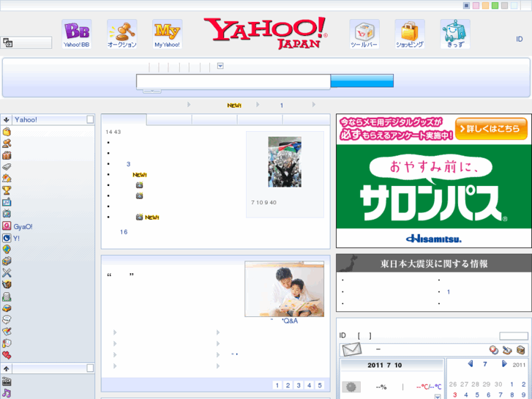Open the オークション gavel icon in top bar

click(x=121, y=34)
